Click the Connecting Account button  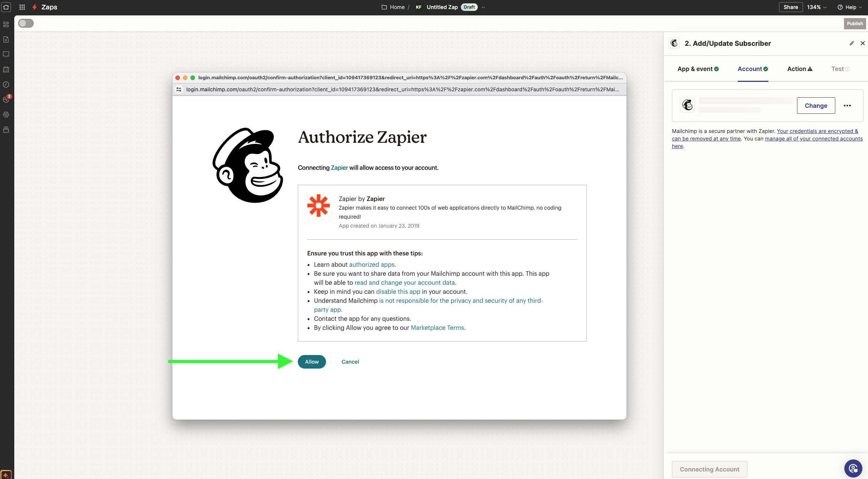[709, 469]
